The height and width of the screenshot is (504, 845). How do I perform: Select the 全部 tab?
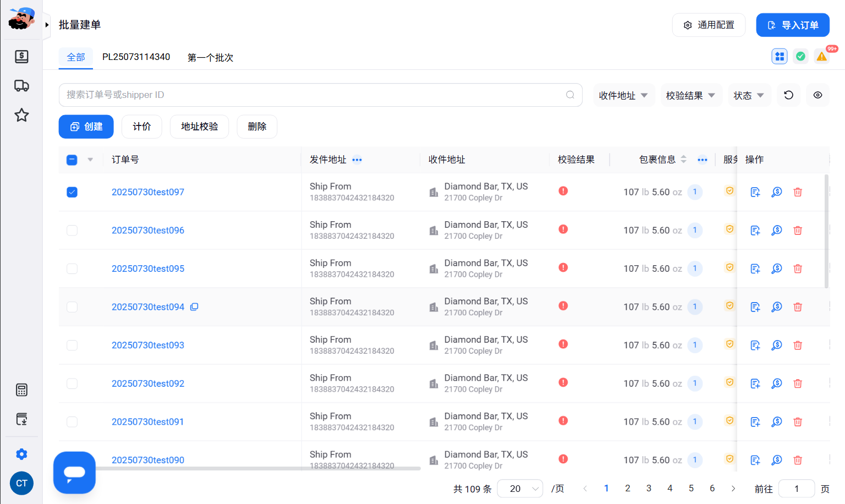(76, 57)
